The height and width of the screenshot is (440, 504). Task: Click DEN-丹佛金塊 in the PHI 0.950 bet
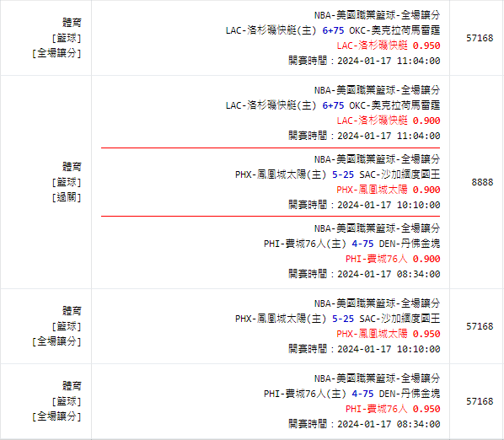tap(410, 394)
